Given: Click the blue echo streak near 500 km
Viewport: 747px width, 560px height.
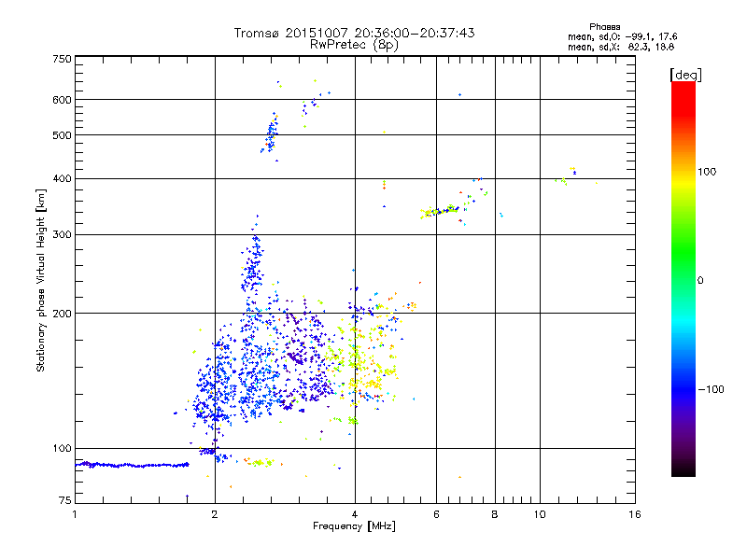Looking at the screenshot, I should [x=271, y=133].
